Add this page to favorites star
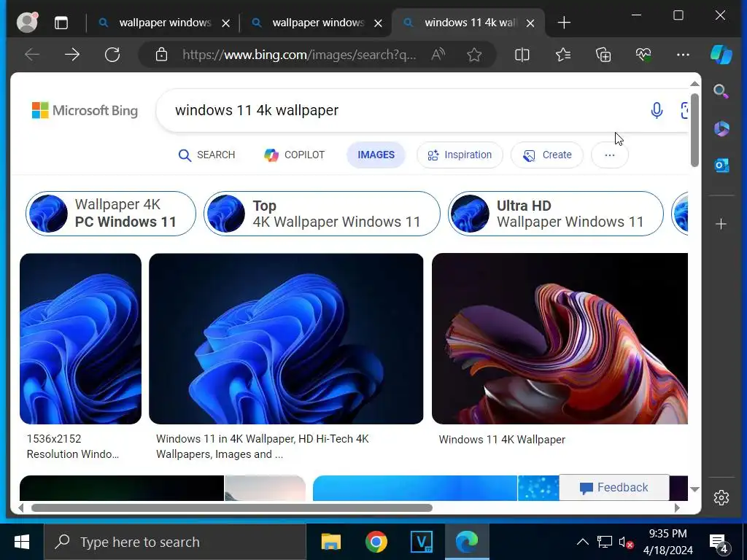 coord(474,55)
